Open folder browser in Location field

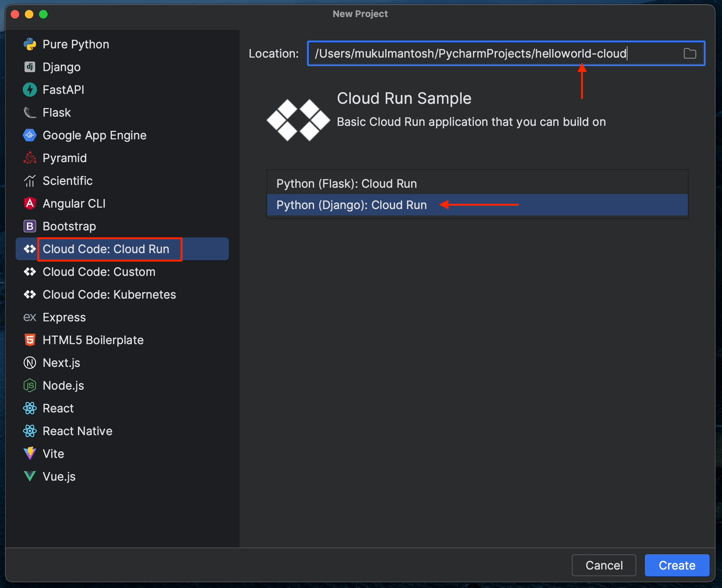(690, 53)
